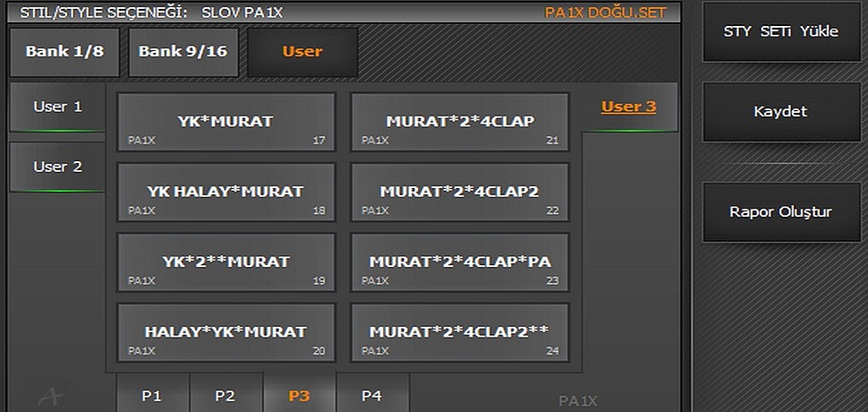
Task: Switch to Bank 1/8 tab
Action: point(64,52)
